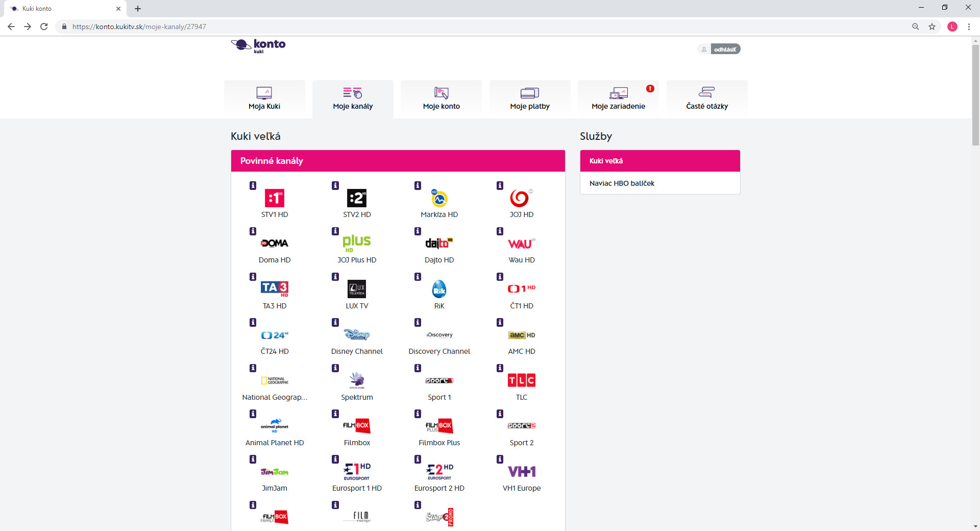Open info icon for Film Europe
This screenshot has width=980, height=531.
tap(335, 505)
